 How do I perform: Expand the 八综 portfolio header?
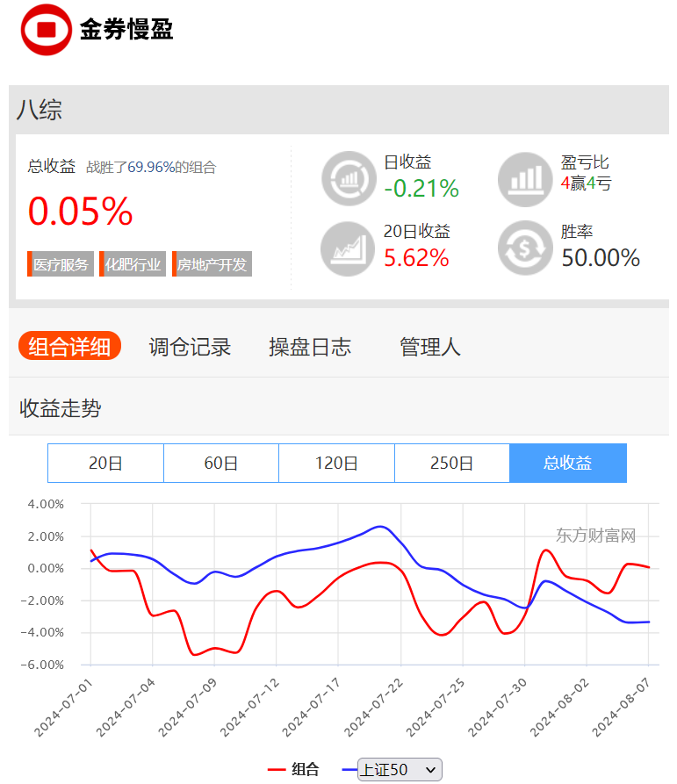click(39, 110)
